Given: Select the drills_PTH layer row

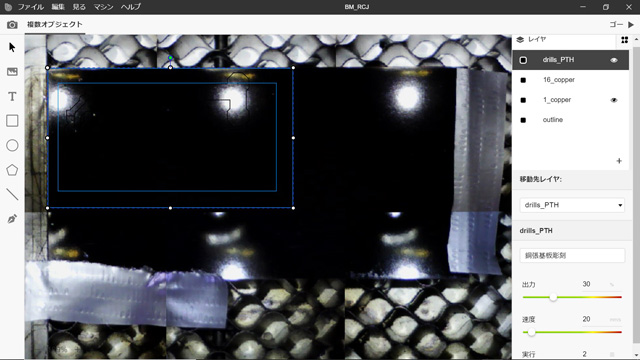Looking at the screenshot, I should coord(571,60).
